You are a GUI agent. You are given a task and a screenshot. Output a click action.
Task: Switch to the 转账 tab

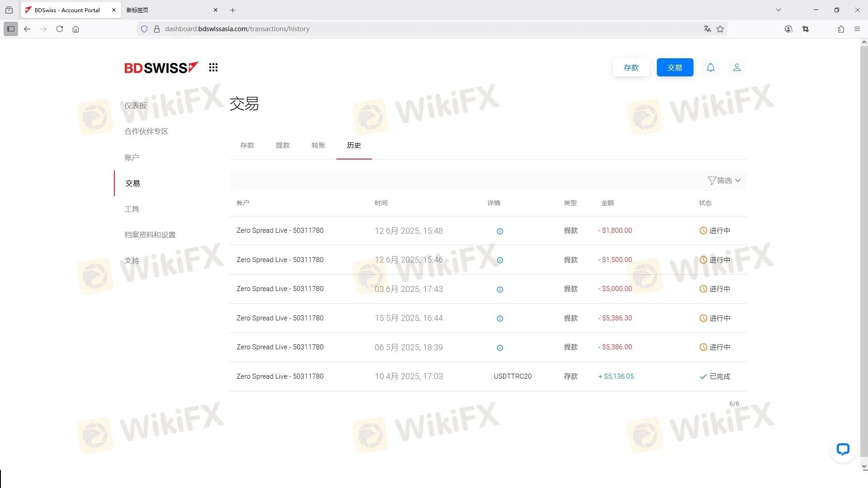318,145
